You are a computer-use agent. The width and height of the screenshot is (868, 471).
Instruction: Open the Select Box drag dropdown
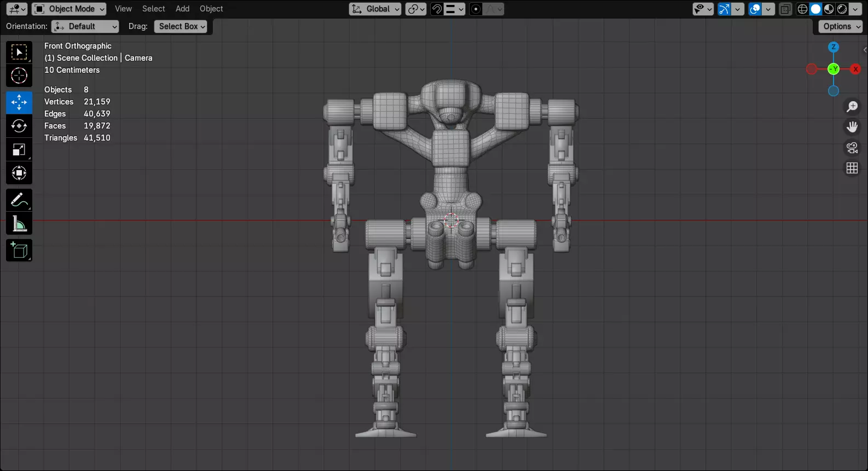(181, 26)
